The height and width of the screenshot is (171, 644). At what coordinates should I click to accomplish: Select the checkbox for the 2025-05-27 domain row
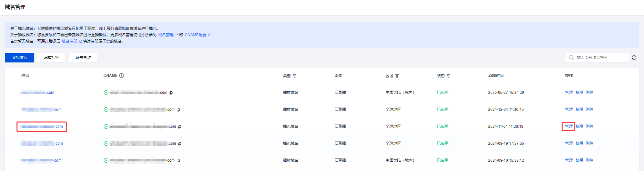coord(11,93)
